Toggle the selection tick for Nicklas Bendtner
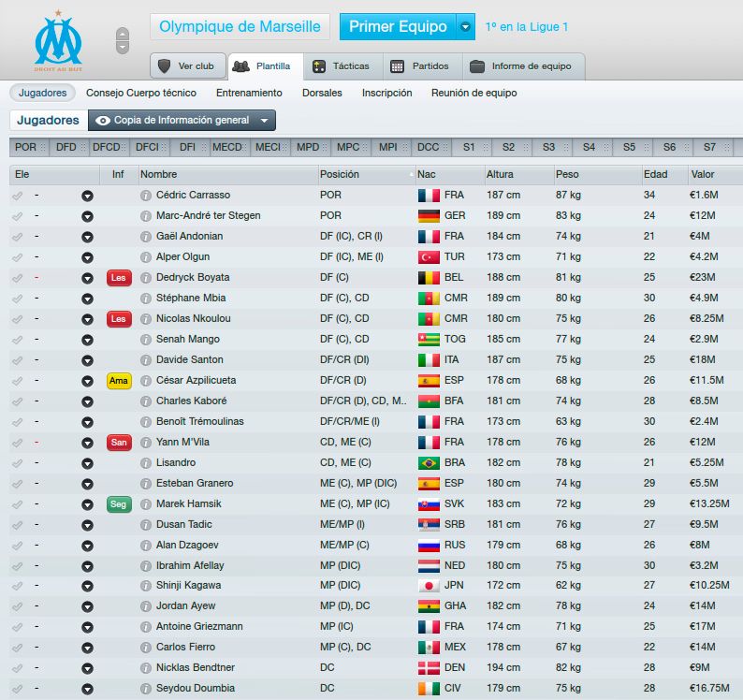The image size is (743, 700). 18,668
